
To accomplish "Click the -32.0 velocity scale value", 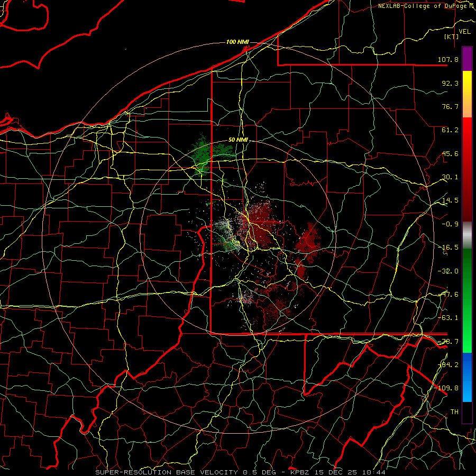I will (x=448, y=271).
